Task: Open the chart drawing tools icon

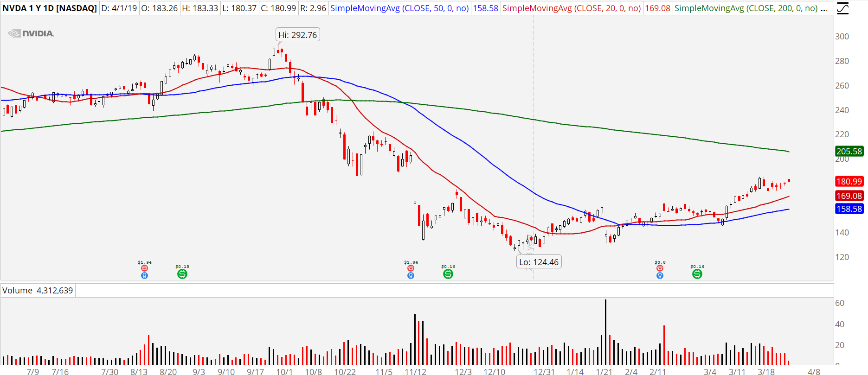Action: (842, 8)
